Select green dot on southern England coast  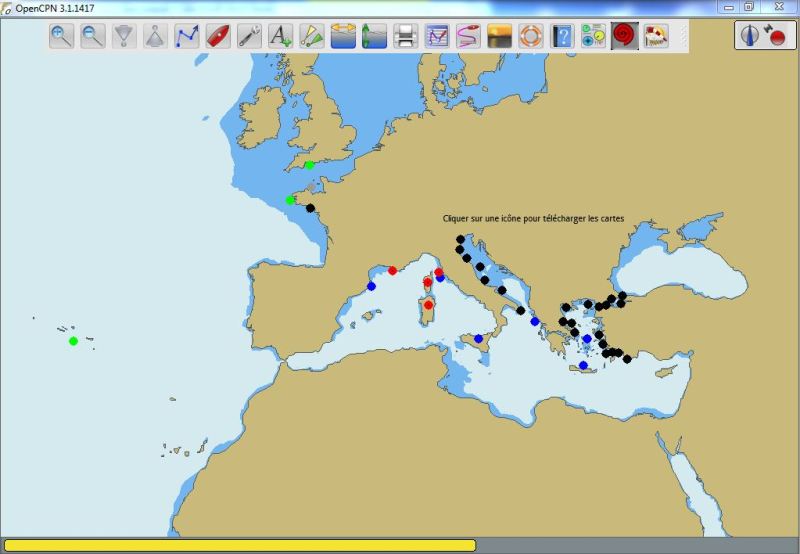click(x=309, y=165)
